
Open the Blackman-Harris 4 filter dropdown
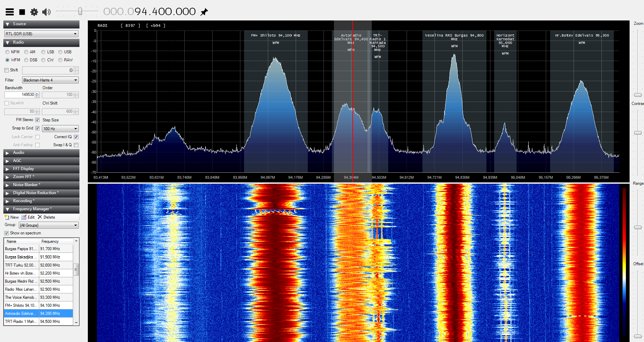click(50, 80)
